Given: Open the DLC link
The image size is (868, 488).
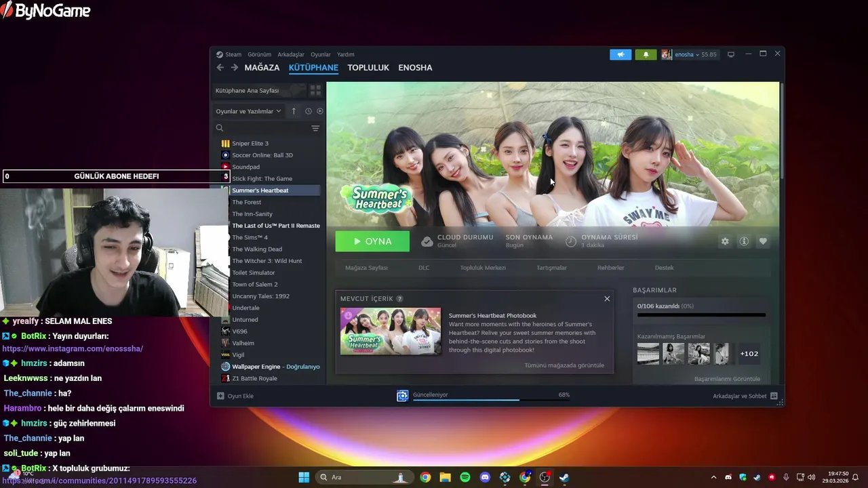Looking at the screenshot, I should [424, 268].
